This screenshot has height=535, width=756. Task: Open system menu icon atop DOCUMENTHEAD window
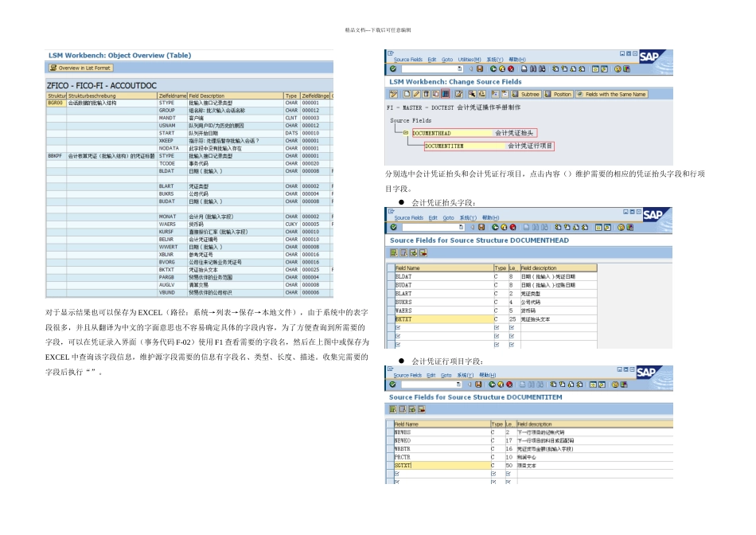(391, 211)
